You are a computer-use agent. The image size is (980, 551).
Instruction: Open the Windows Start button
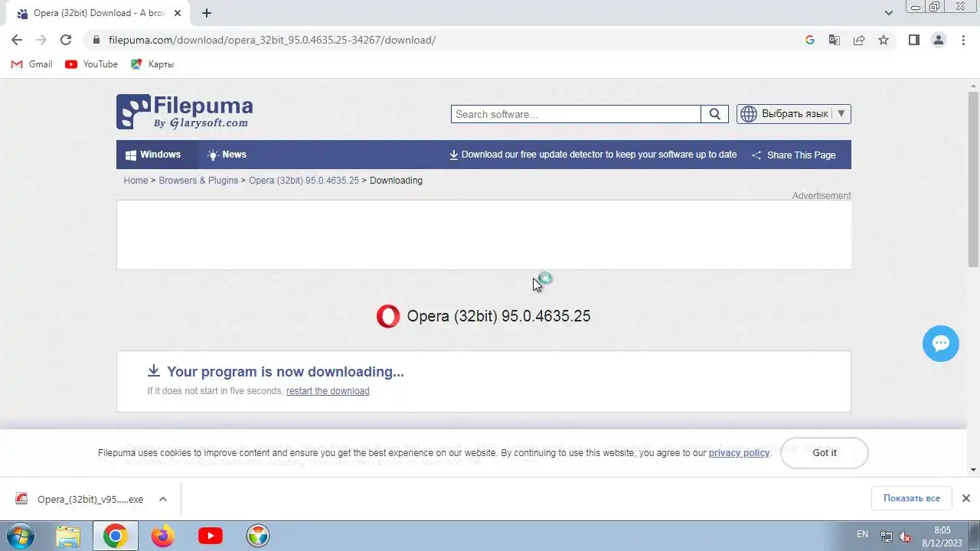(21, 536)
